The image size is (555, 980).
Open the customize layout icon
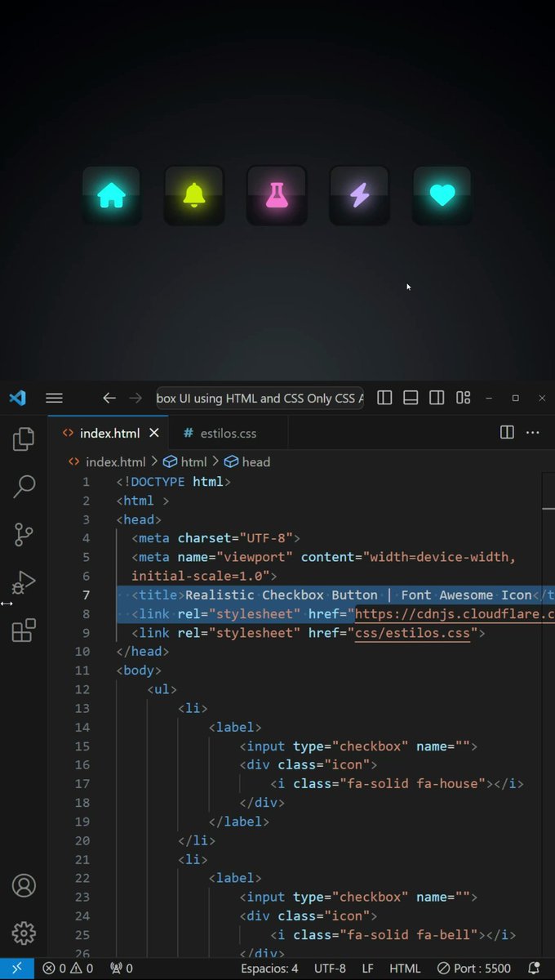(463, 398)
